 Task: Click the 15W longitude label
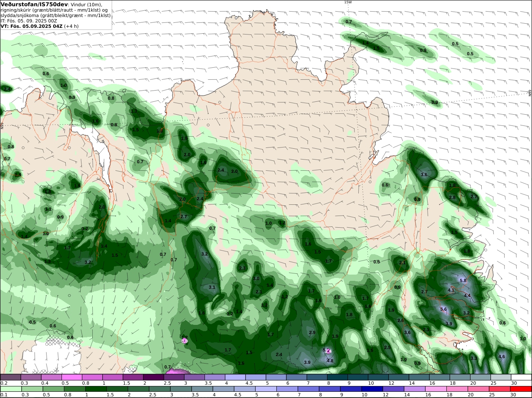[x=348, y=2]
